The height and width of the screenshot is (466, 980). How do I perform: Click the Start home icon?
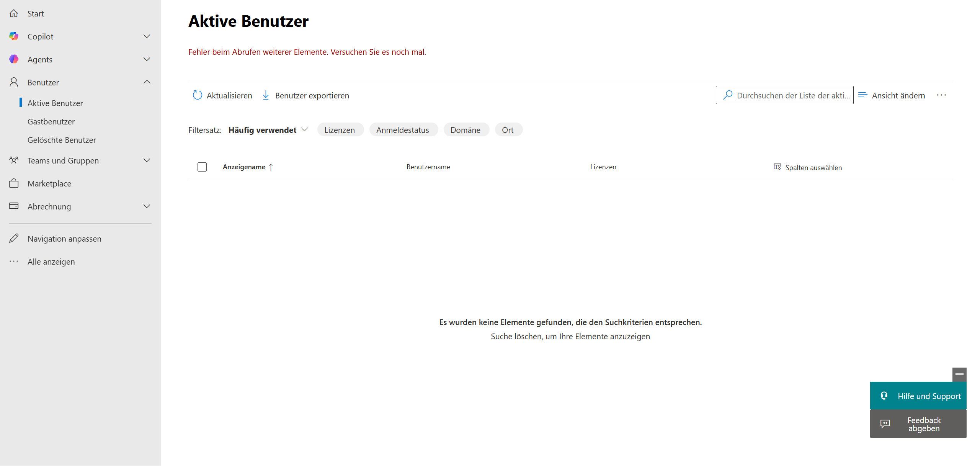[14, 13]
